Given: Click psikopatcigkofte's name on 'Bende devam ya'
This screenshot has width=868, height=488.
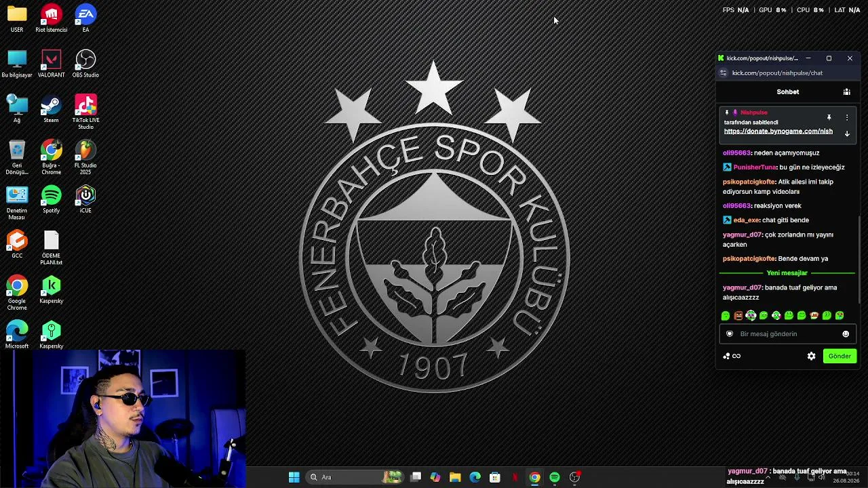Looking at the screenshot, I should tap(749, 259).
